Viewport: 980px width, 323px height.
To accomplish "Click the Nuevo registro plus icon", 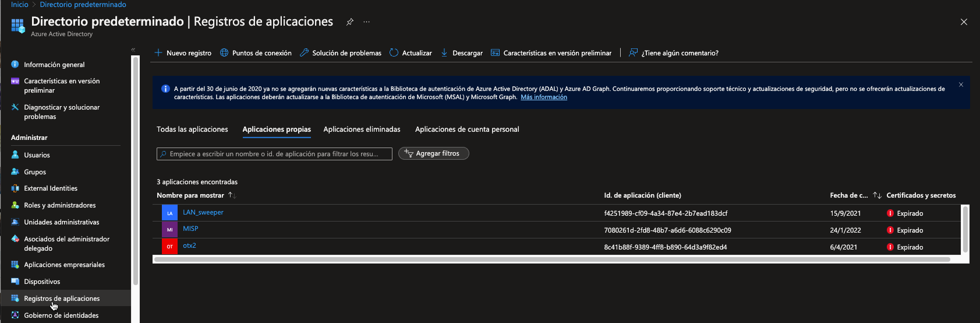I will (158, 53).
